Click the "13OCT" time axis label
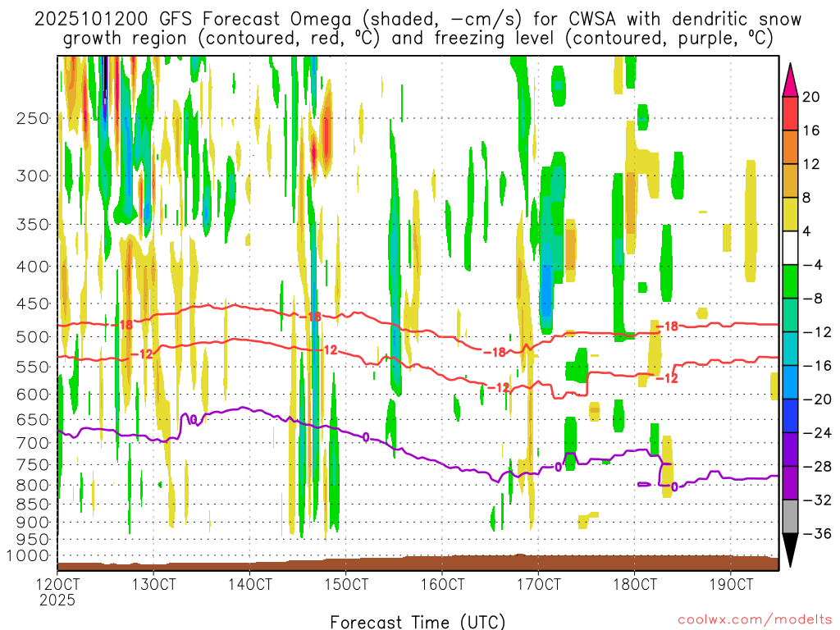Viewport: 840px width, 630px height. [153, 584]
